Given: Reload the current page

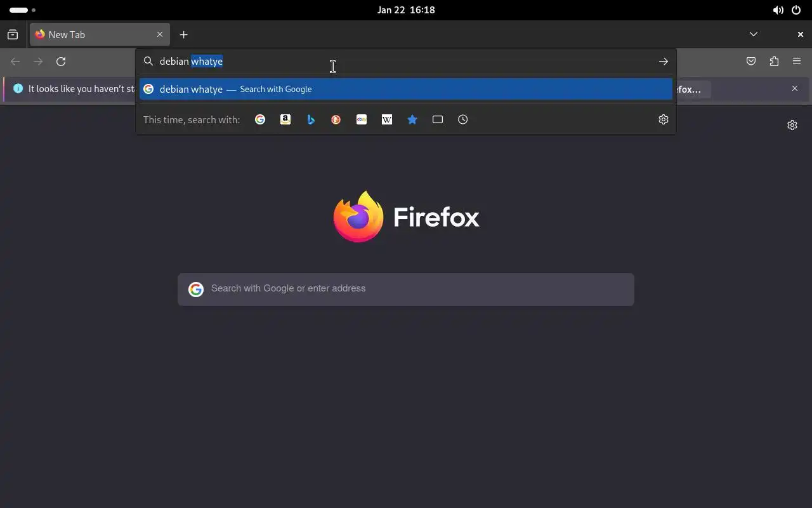Looking at the screenshot, I should pyautogui.click(x=61, y=62).
